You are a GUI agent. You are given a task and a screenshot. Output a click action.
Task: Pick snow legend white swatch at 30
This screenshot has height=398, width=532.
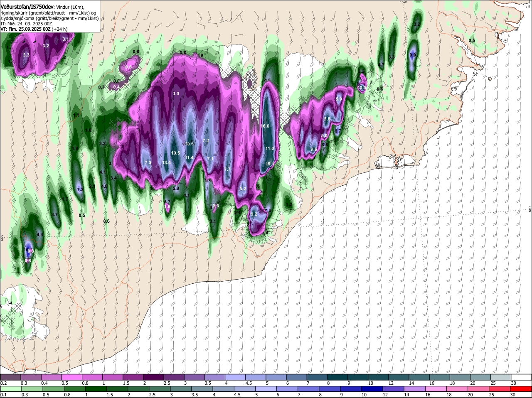click(x=521, y=377)
